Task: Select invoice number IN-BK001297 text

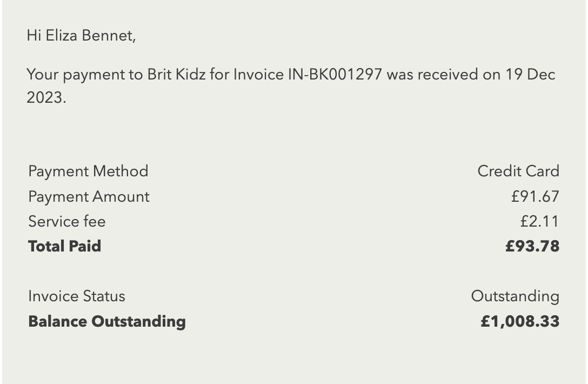Action: [x=335, y=74]
